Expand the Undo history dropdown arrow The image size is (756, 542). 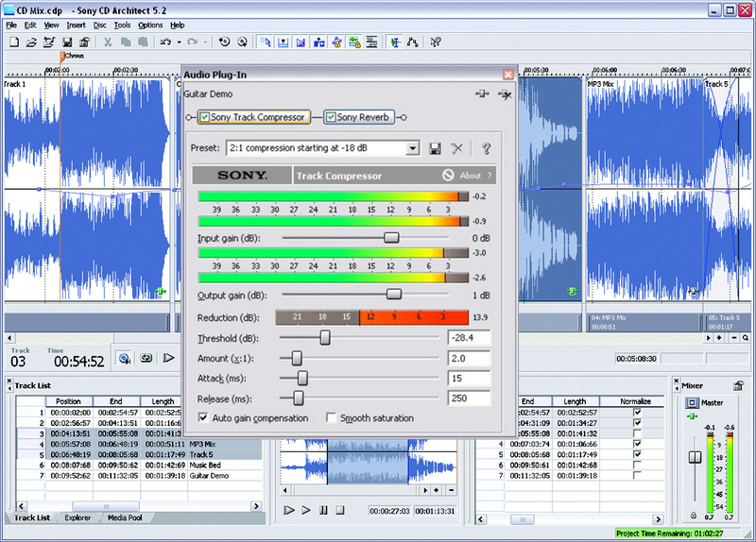point(179,42)
